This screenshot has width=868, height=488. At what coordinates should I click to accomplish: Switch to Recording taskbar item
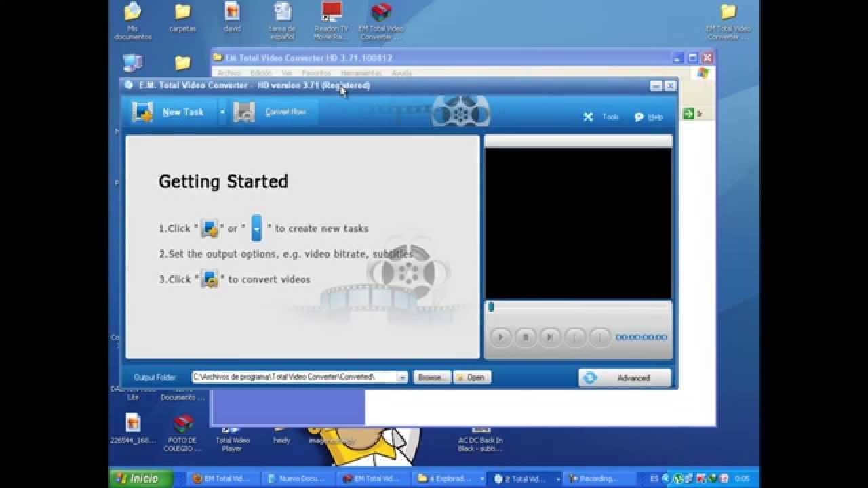[x=599, y=479]
